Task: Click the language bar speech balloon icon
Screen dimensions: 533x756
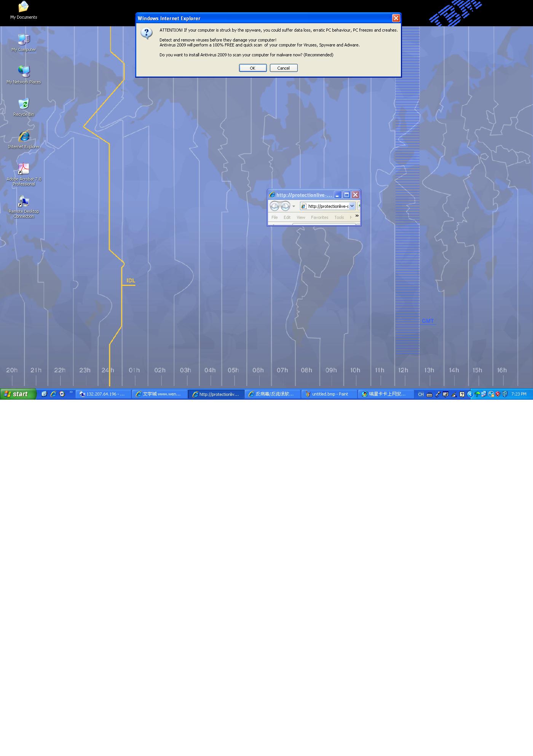Action: 446,394
